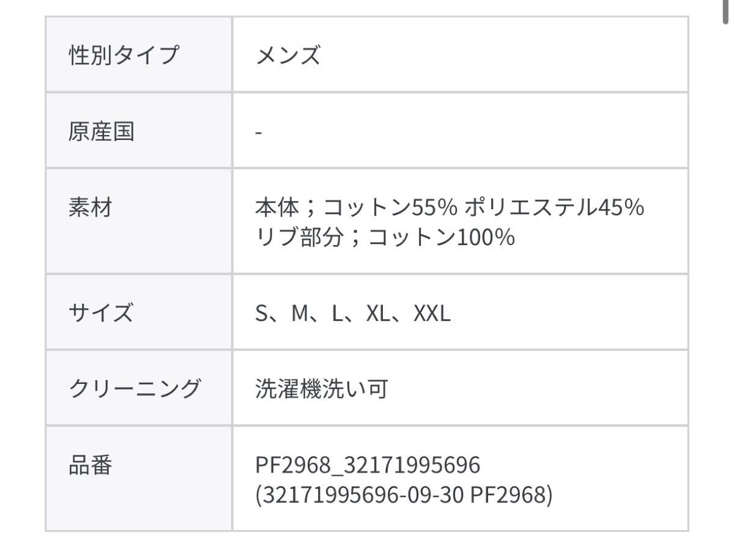The height and width of the screenshot is (560, 734).
Task: Select the リブ部分；コットン100% line
Action: pos(384,237)
